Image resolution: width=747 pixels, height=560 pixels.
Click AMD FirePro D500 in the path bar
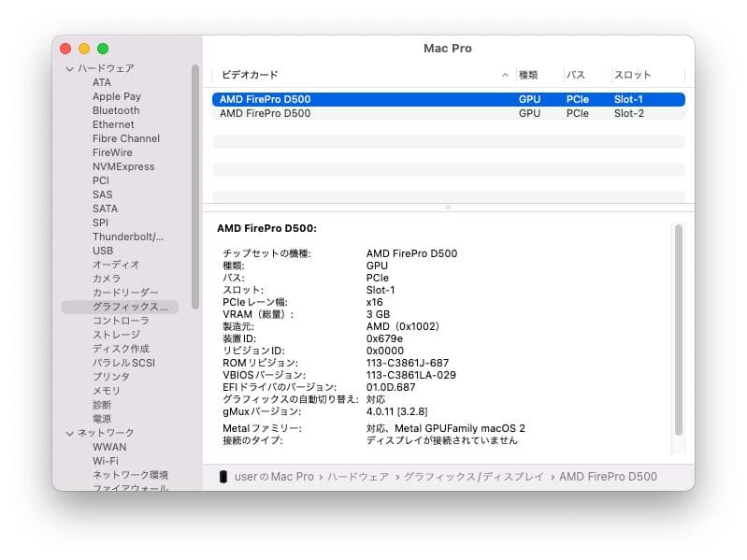tap(608, 477)
